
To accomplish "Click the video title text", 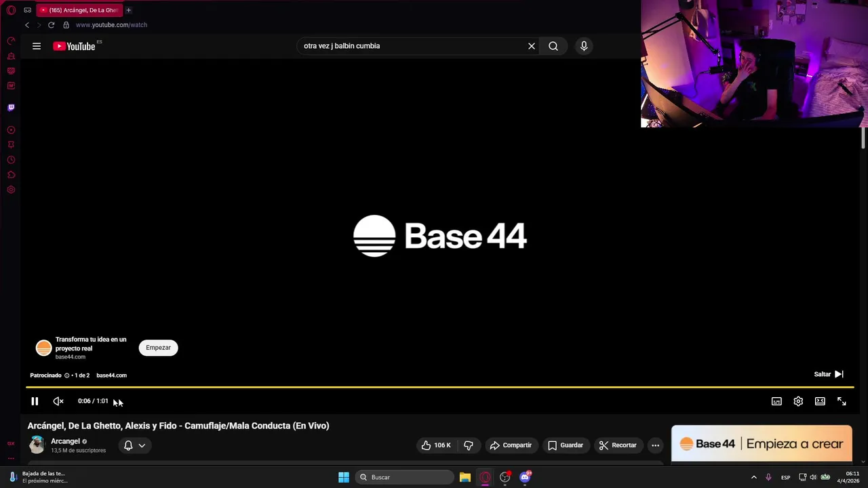I will [178, 426].
